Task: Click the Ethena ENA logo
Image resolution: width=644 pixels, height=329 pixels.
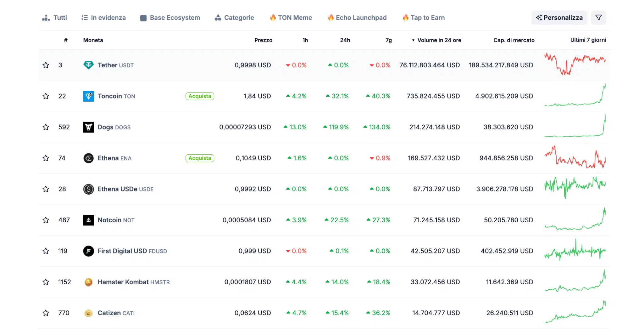Action: click(x=88, y=158)
